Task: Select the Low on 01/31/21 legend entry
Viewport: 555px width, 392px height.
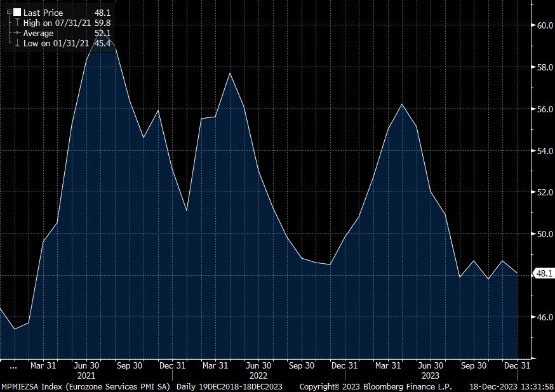Action: (x=53, y=43)
